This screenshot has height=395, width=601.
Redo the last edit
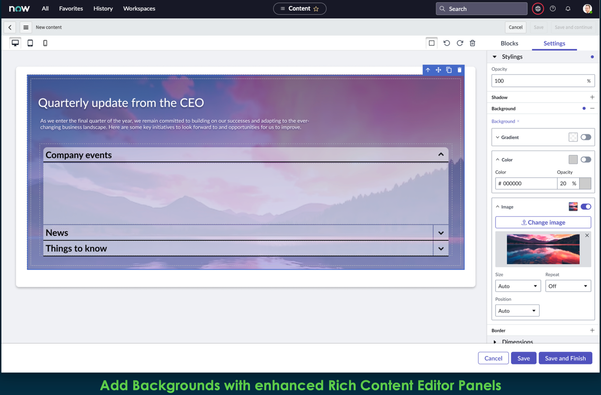tap(460, 43)
